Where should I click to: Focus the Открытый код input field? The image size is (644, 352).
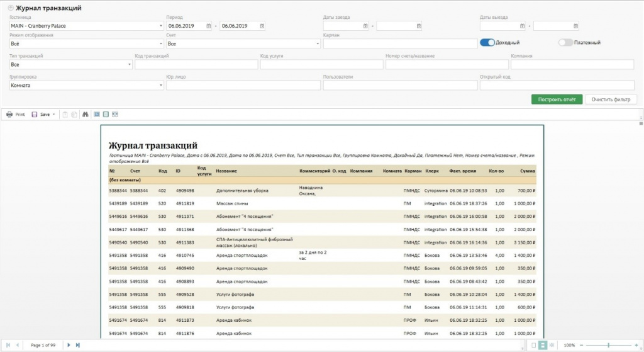557,85
